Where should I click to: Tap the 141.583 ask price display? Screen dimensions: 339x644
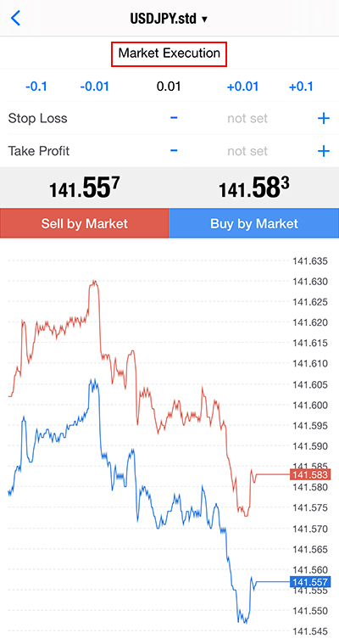[253, 188]
